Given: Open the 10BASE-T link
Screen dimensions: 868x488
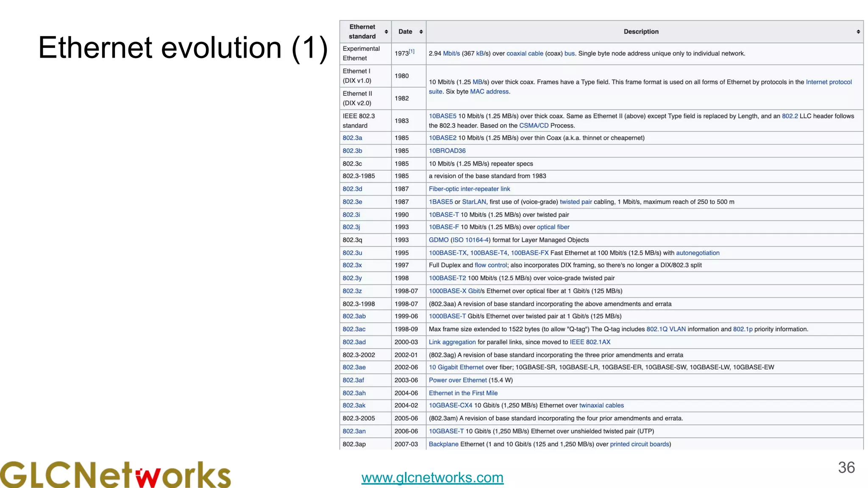Looking at the screenshot, I should pos(444,215).
